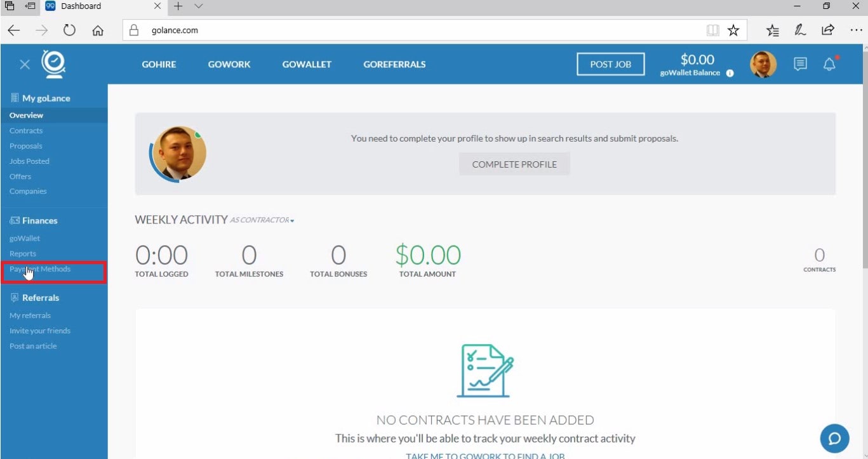Image resolution: width=868 pixels, height=459 pixels.
Task: Click the browser forward arrow
Action: 41,30
